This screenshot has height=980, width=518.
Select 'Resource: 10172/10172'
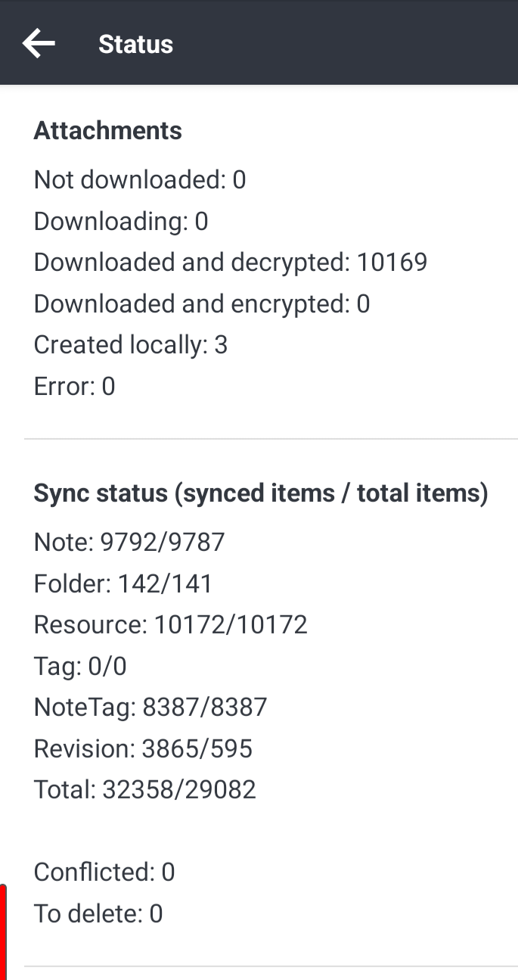tap(171, 624)
